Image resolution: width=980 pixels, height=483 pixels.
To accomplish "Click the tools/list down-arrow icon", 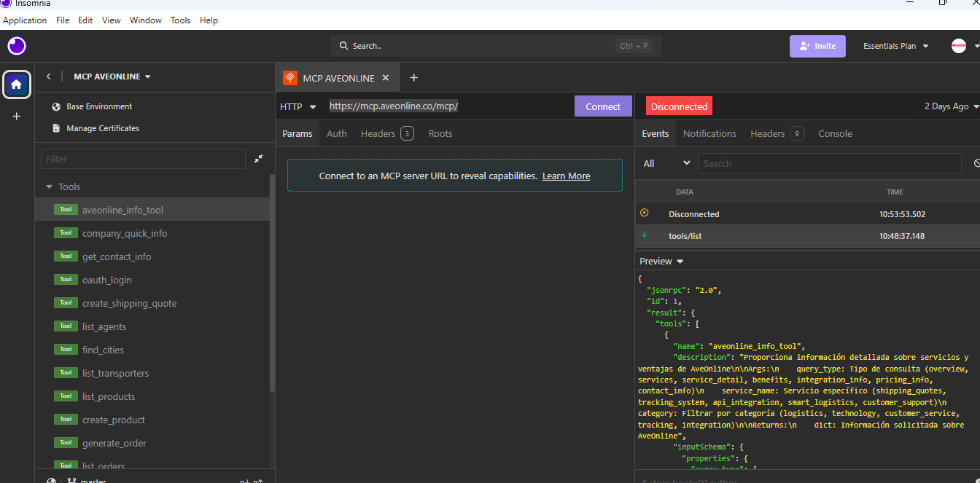I will [644, 235].
